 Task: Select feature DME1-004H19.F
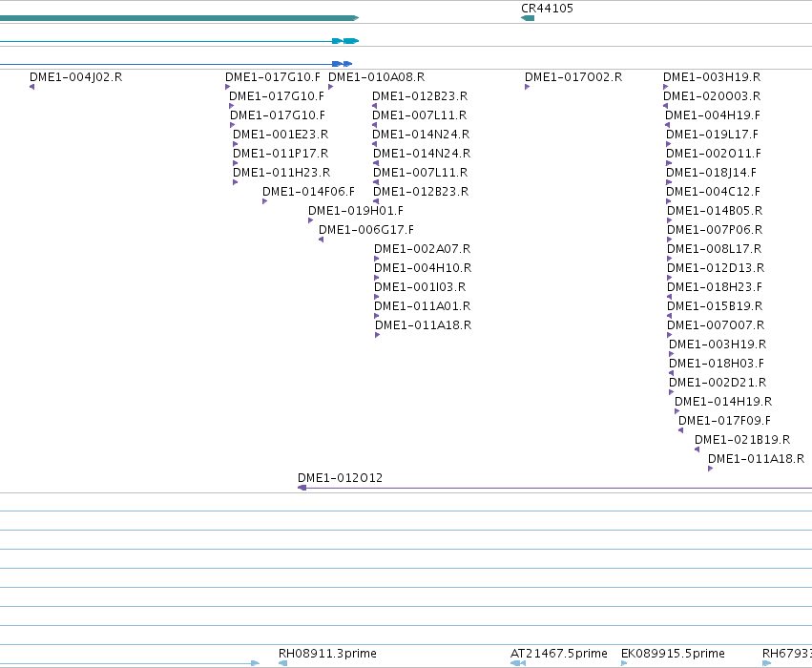(713, 115)
